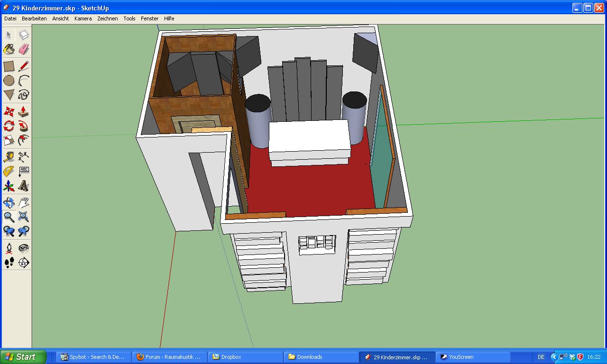Viewport: 607px width, 364px height.
Task: Open the Bearbeiten menu
Action: (x=34, y=18)
